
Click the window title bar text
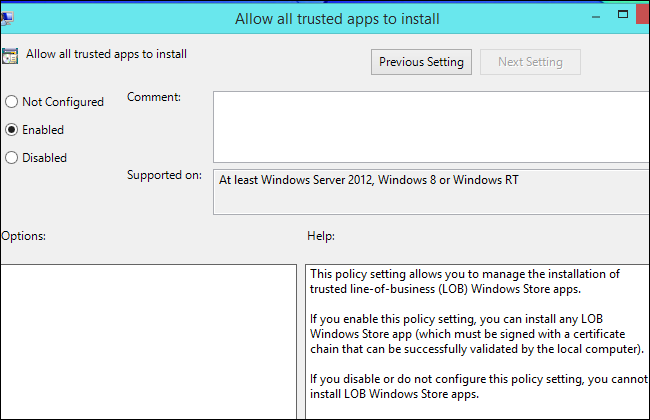point(337,18)
